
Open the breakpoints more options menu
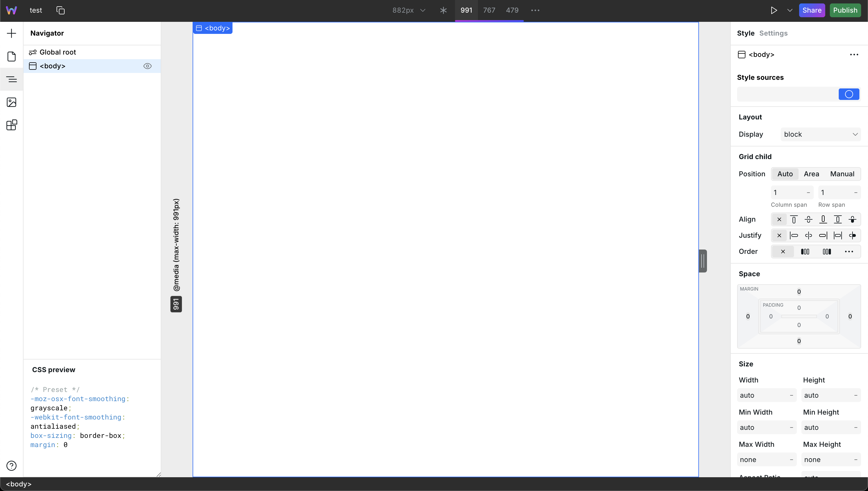(535, 10)
